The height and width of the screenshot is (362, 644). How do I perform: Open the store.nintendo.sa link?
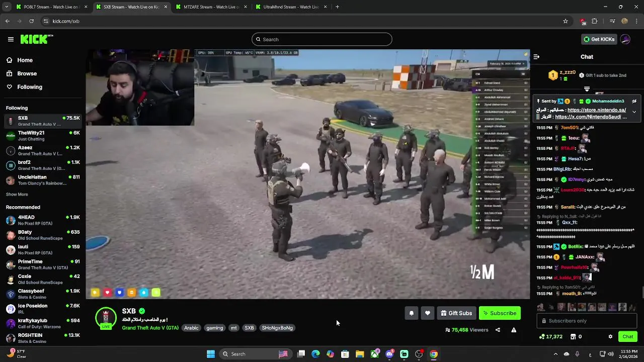[x=597, y=110]
